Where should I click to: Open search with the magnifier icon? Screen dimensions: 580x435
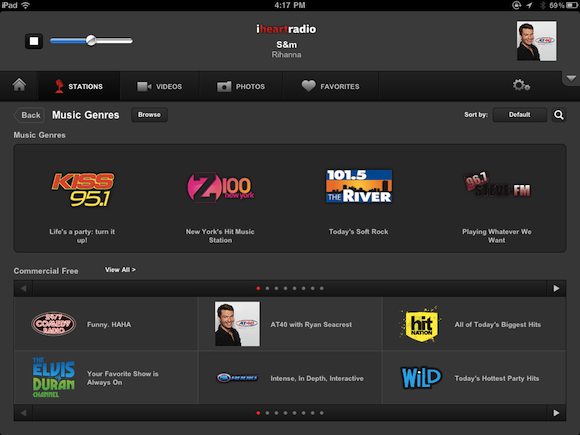[559, 115]
